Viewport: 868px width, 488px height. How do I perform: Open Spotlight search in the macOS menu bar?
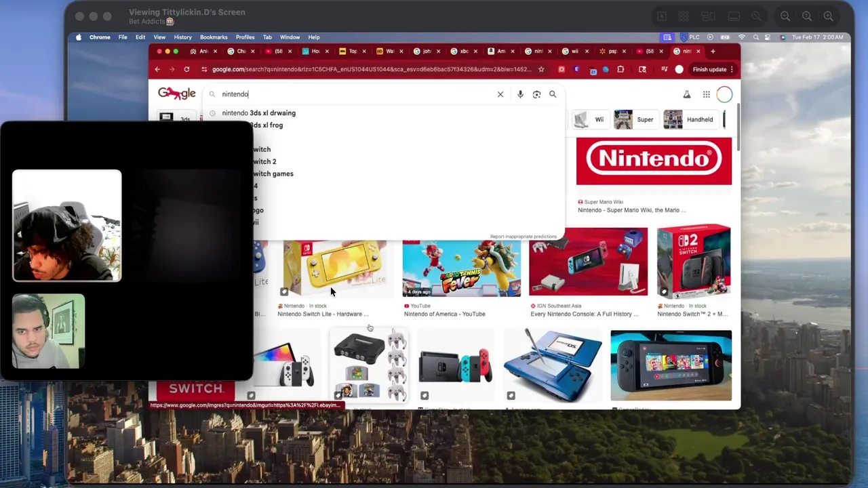[756, 37]
